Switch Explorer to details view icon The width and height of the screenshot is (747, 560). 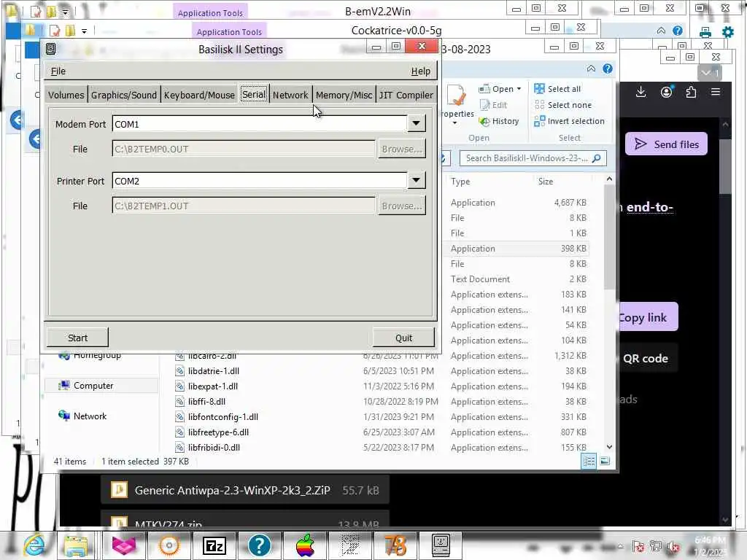click(x=589, y=461)
